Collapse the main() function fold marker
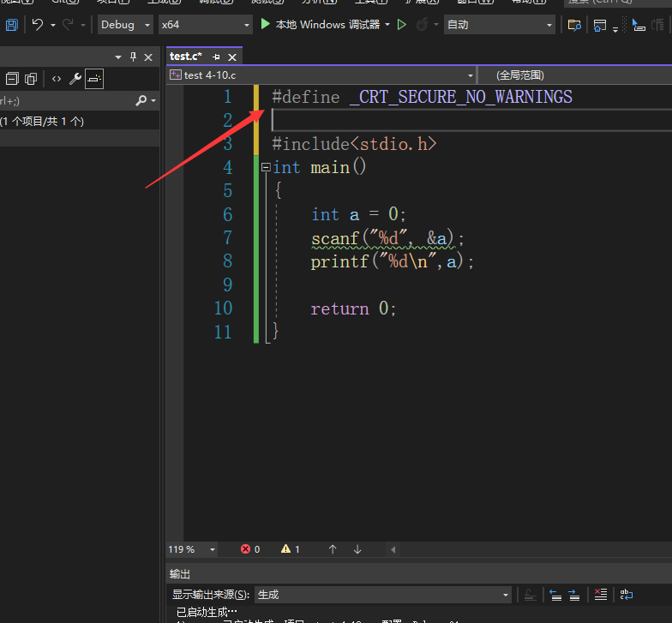Viewport: 672px width, 623px height. (266, 168)
